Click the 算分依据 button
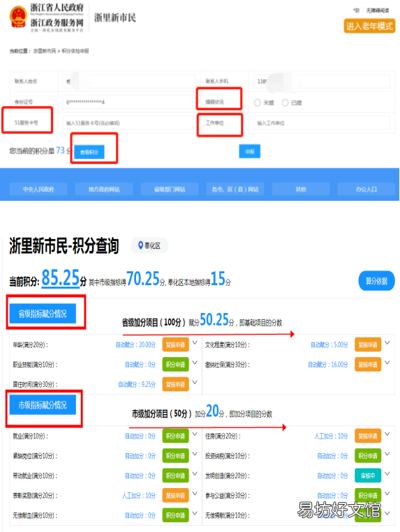 [x=376, y=281]
